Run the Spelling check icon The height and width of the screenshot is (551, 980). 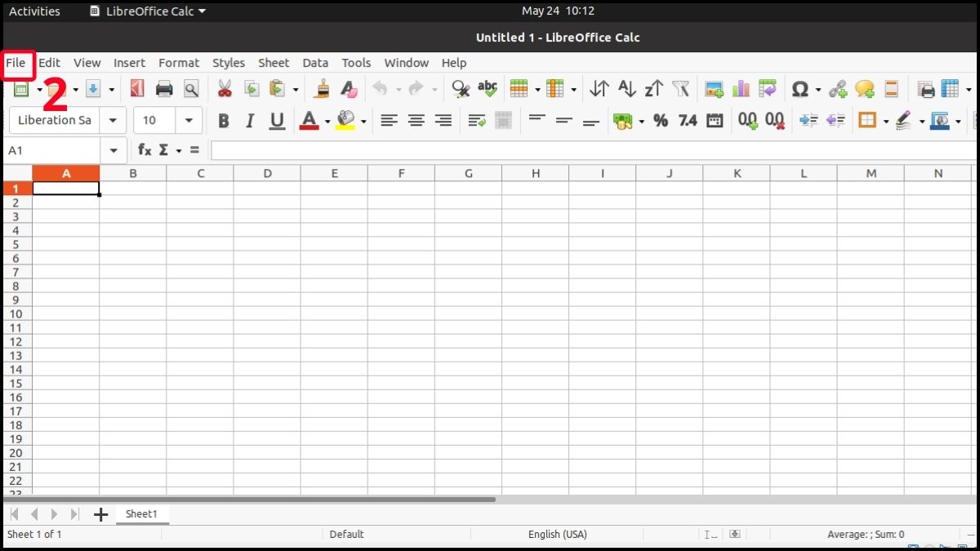coord(488,88)
